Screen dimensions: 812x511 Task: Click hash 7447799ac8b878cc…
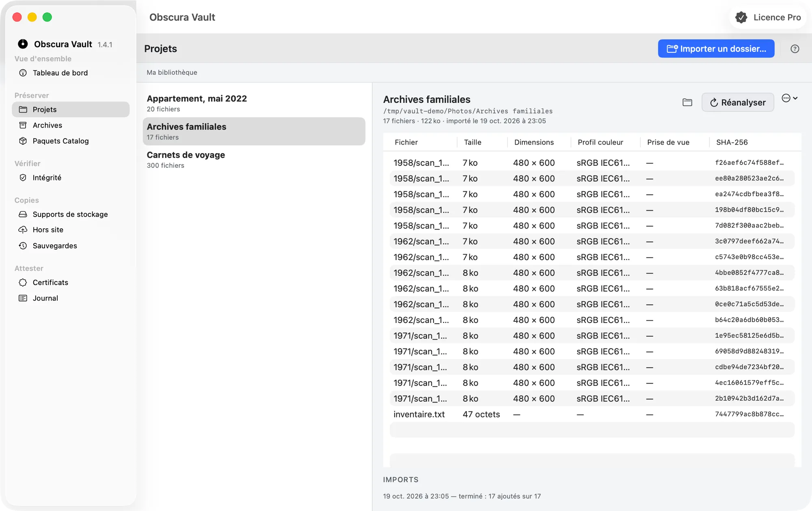coord(749,414)
